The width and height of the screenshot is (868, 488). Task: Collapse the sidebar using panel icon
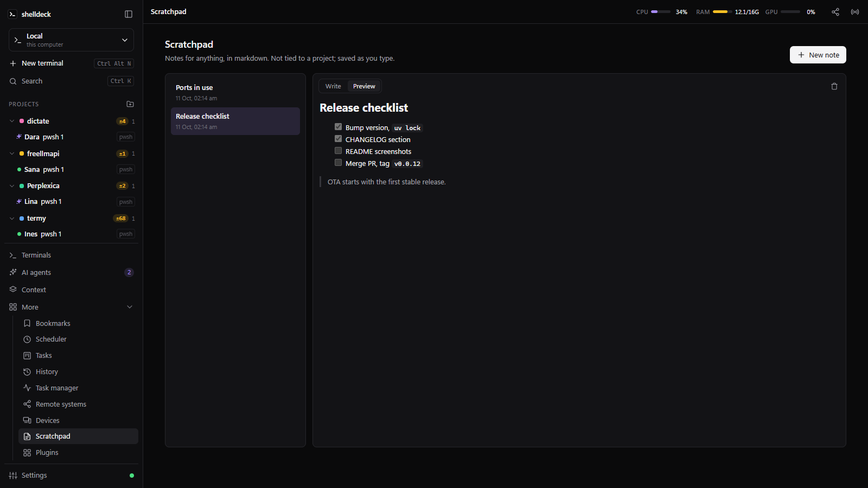[x=129, y=14]
